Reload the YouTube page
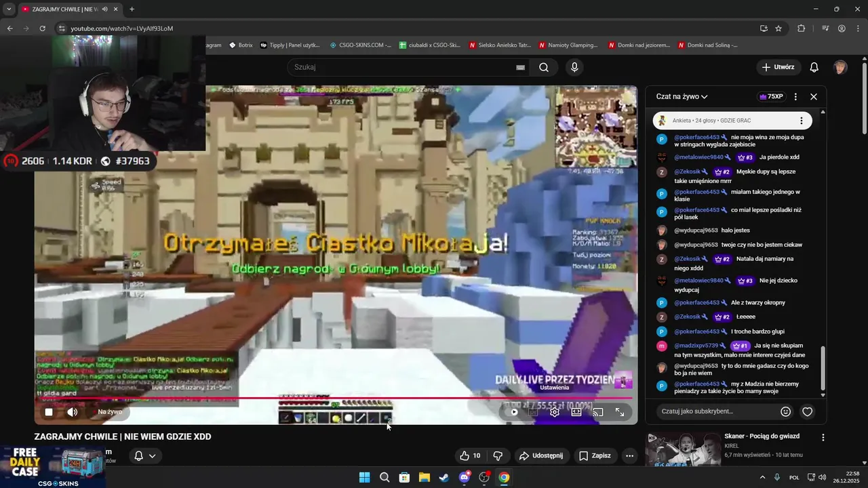The width and height of the screenshot is (868, 488). tap(42, 28)
